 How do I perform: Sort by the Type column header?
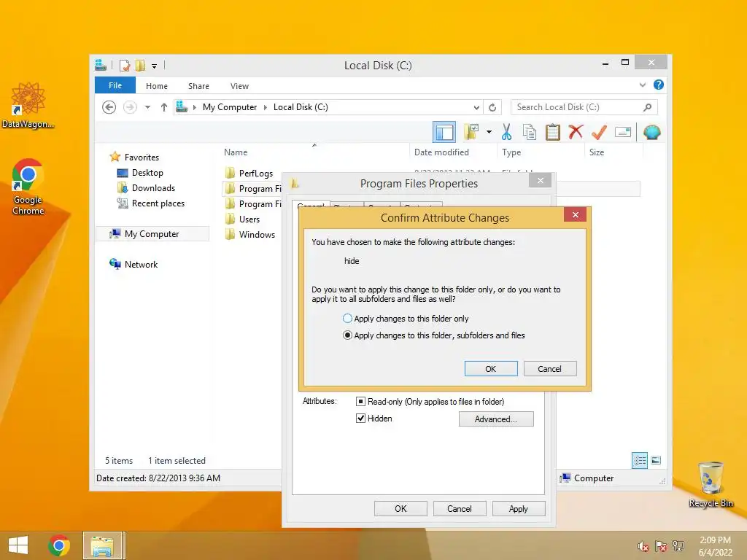tap(511, 152)
